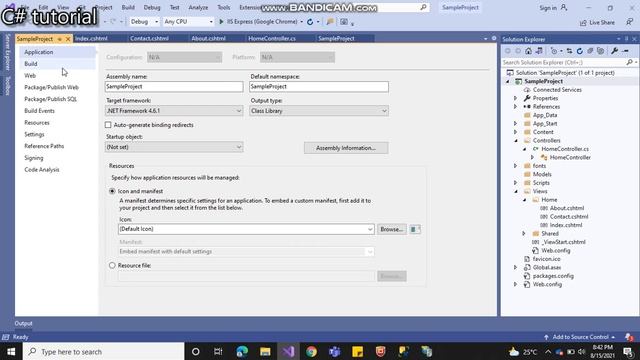640x360 pixels.
Task: Open Microsoft Teams from the taskbar
Action: click(334, 351)
